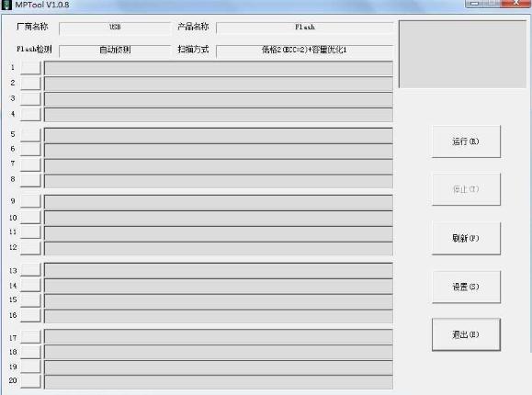Click the progress bar of slot 13
This screenshot has height=395, width=532.
(219, 270)
